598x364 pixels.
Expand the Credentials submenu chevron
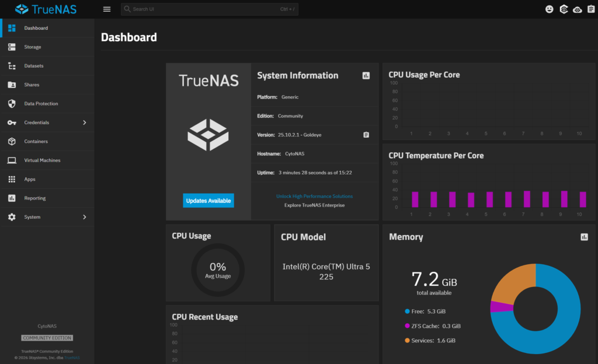click(x=85, y=123)
